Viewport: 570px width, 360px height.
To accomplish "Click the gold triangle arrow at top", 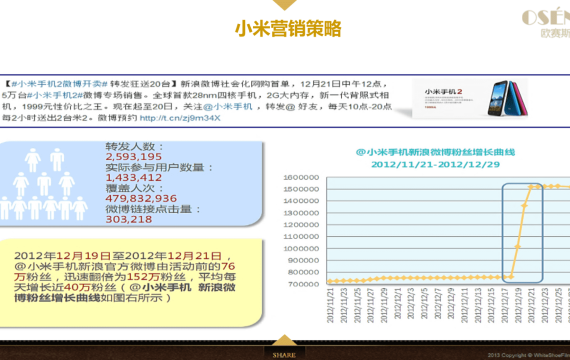I will (x=284, y=5).
